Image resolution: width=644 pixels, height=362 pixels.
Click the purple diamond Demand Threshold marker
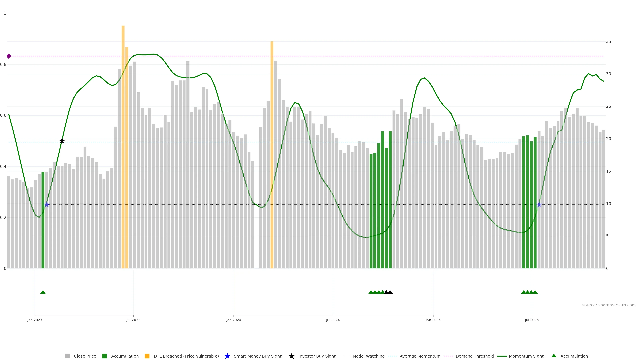tap(9, 56)
